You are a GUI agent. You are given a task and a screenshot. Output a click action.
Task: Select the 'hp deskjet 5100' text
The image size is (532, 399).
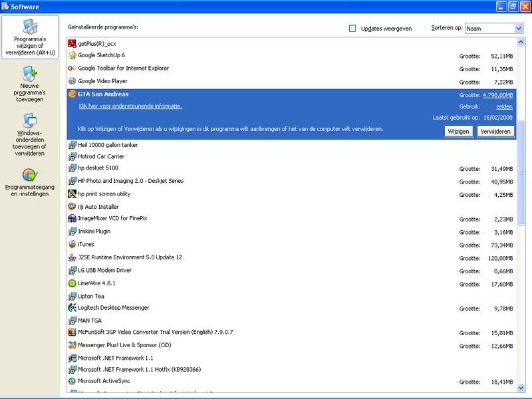point(98,168)
